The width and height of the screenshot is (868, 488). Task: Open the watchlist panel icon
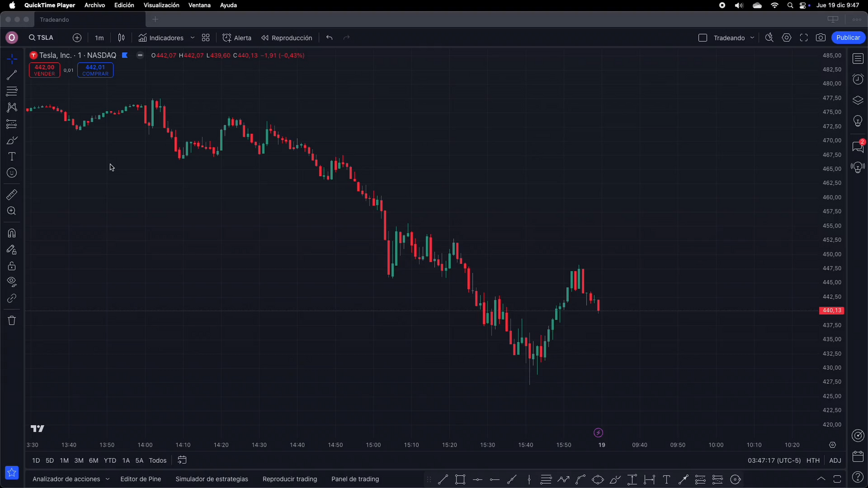(858, 59)
